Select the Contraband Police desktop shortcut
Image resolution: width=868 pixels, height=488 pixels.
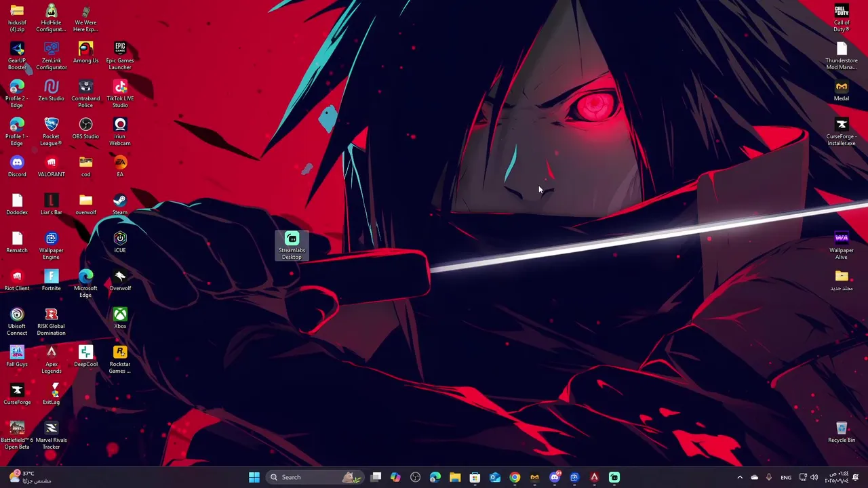tap(85, 94)
